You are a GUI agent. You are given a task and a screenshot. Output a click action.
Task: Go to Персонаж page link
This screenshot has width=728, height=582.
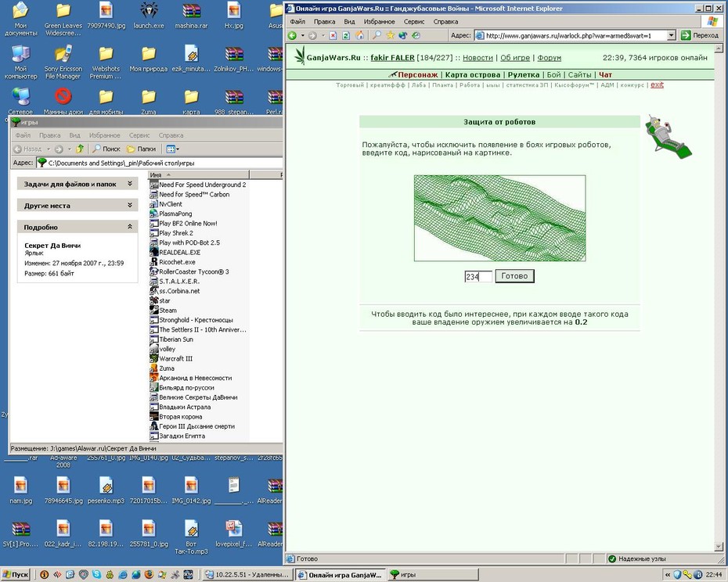(x=417, y=75)
